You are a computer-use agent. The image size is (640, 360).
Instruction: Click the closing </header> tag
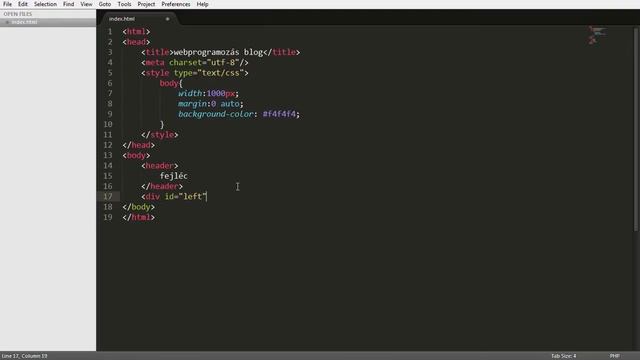tap(162, 186)
